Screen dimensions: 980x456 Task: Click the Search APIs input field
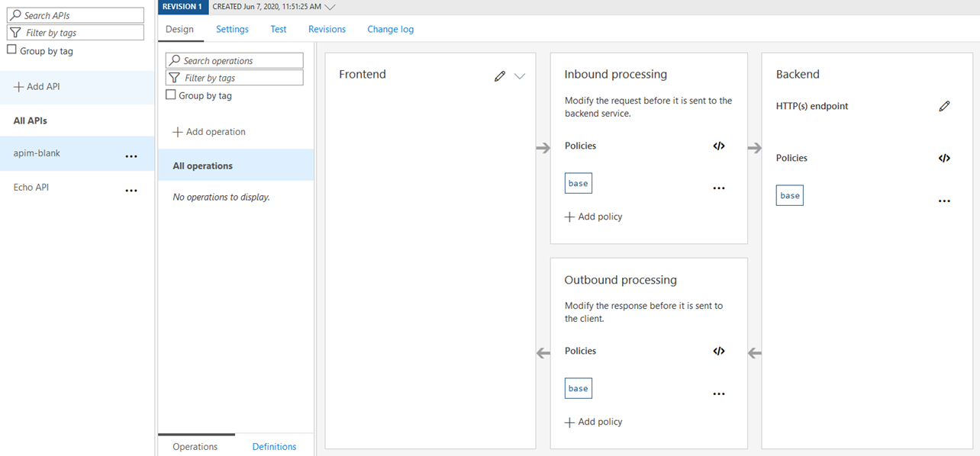point(76,15)
